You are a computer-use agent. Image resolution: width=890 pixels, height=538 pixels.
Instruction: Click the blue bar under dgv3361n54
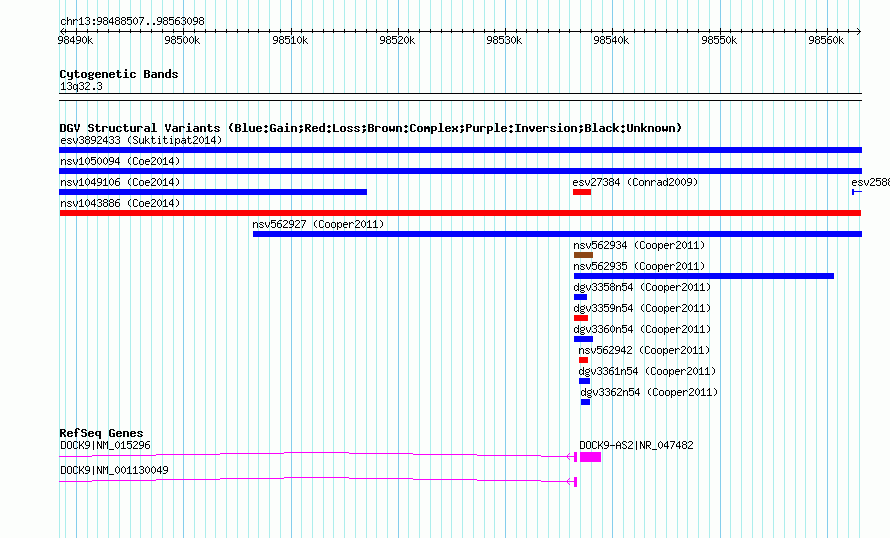coord(585,381)
